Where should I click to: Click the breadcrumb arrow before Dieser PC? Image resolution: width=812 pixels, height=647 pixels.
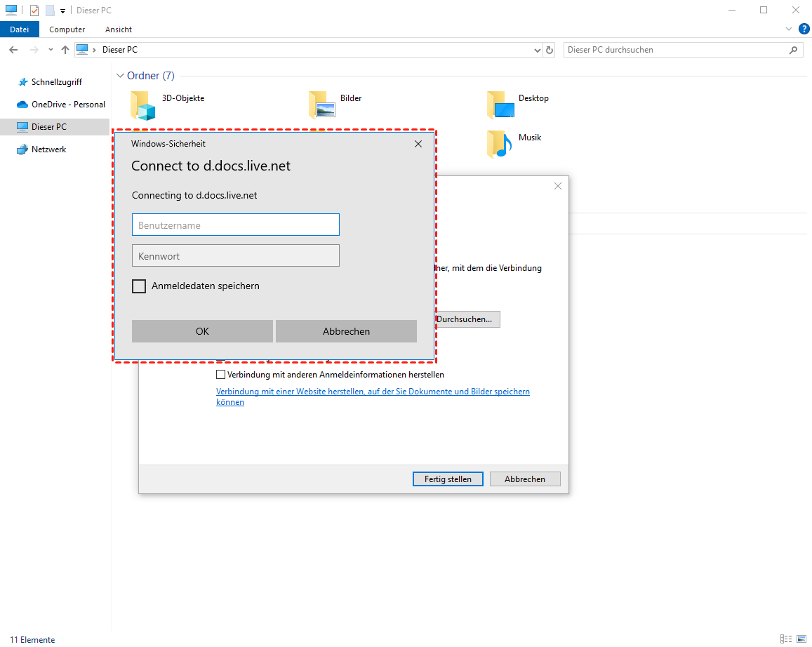tap(94, 50)
